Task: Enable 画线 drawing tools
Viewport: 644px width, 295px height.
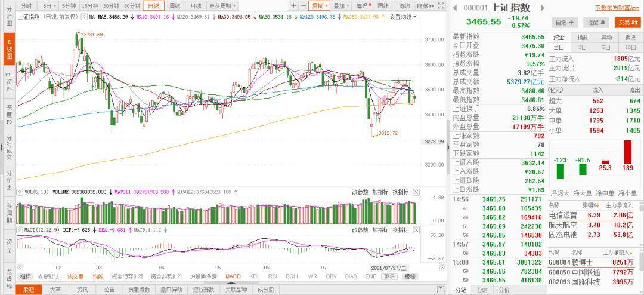Action: tap(383, 6)
